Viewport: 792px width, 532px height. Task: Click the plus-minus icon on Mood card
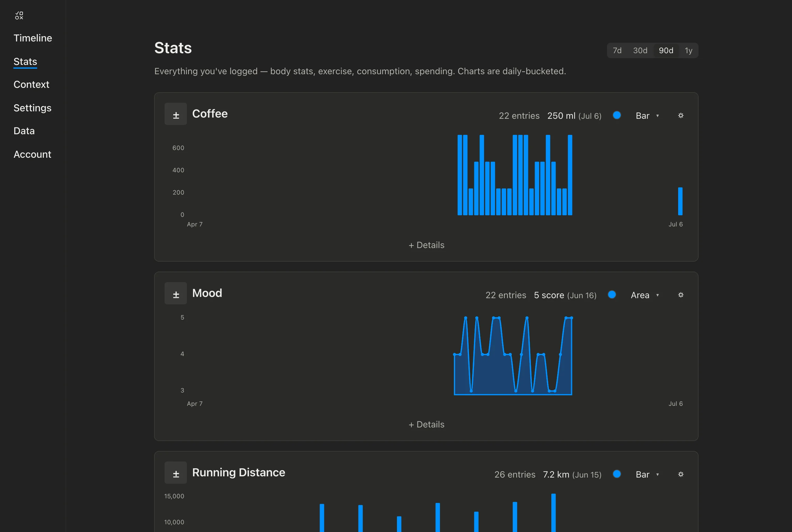pos(176,293)
